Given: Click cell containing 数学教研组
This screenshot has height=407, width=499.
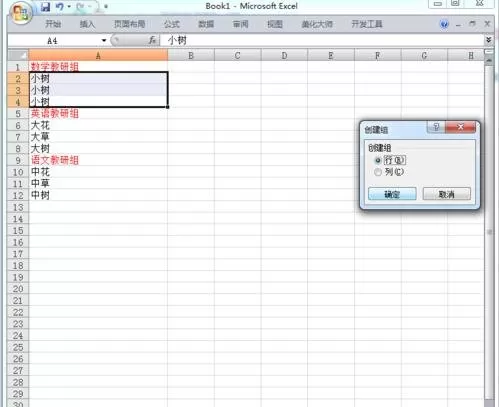Looking at the screenshot, I should (x=98, y=67).
